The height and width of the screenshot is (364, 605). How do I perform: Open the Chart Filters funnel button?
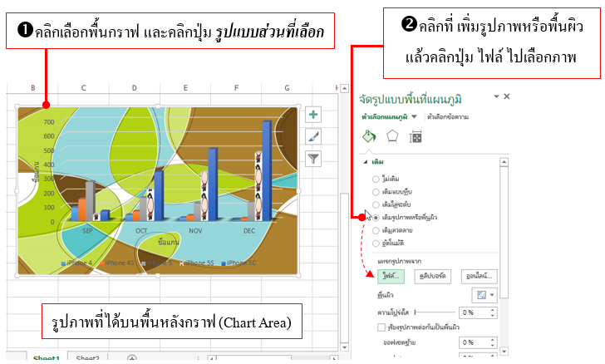(313, 158)
